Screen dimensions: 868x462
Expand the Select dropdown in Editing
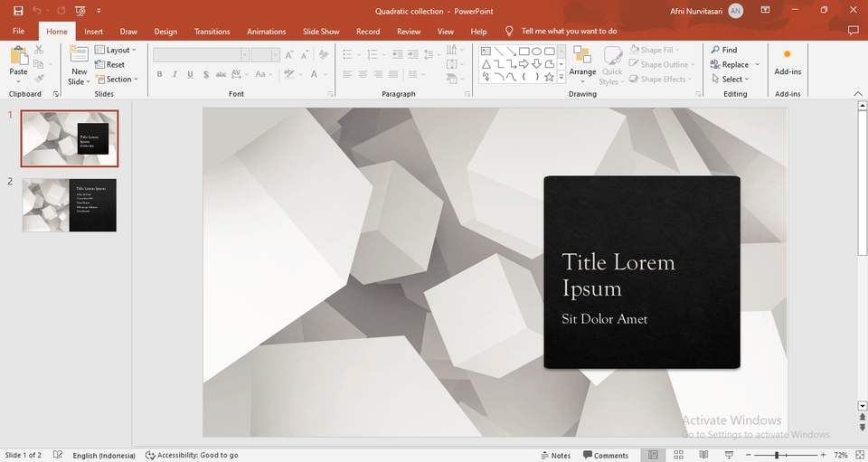tap(733, 80)
